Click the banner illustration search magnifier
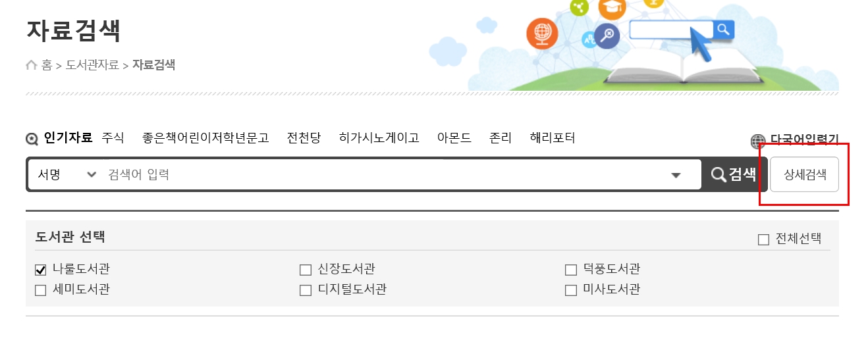Image resolution: width=868 pixels, height=344 pixels. point(724,29)
